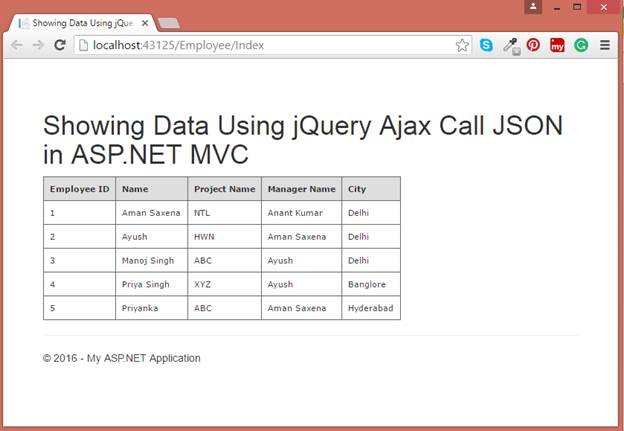624x431 pixels.
Task: Click the 'Project Name' column header
Action: 224,189
